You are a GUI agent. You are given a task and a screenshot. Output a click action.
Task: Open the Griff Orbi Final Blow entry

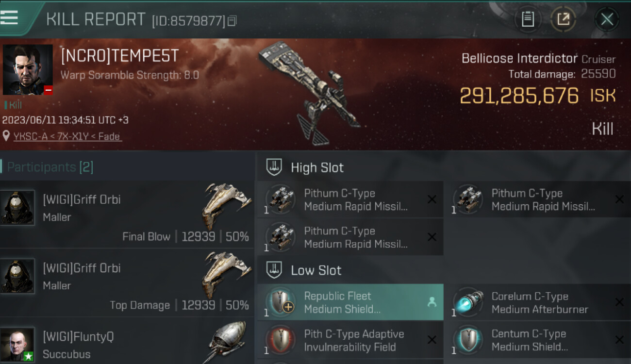(126, 215)
